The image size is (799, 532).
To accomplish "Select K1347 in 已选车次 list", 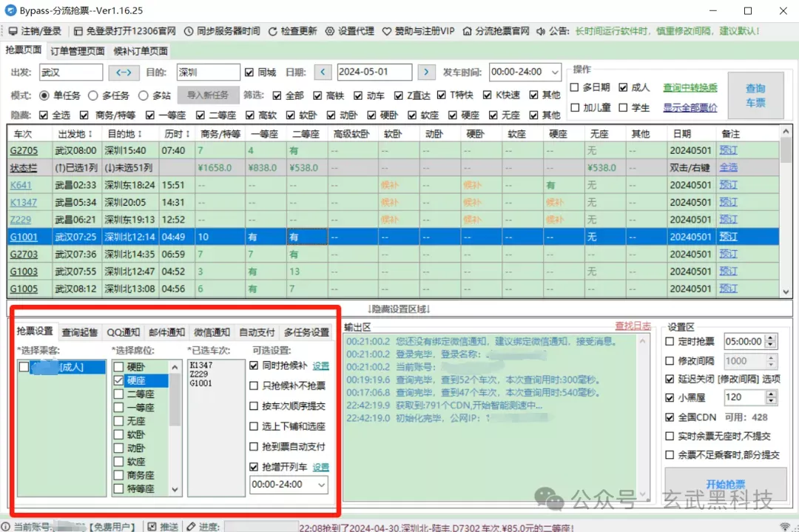I will click(x=200, y=366).
